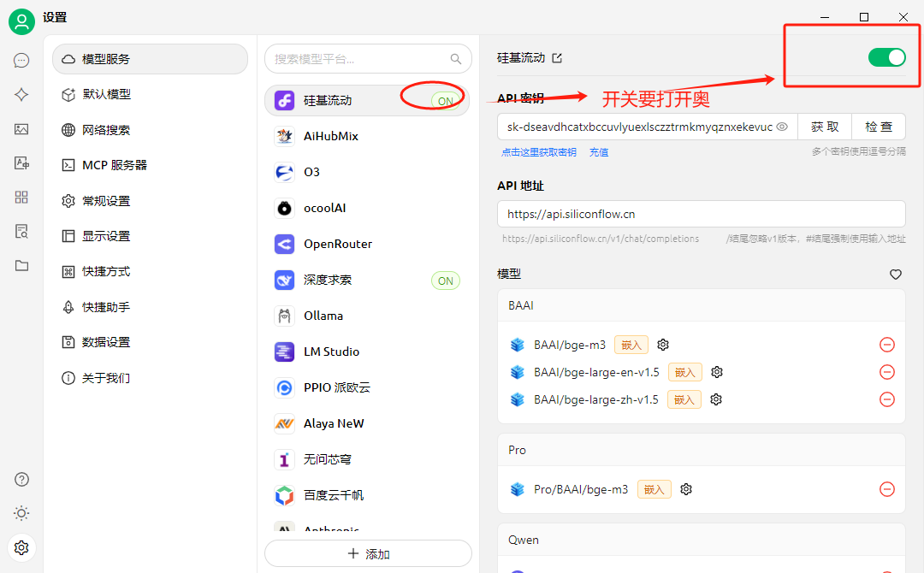The height and width of the screenshot is (573, 924).
Task: Select the 硅基流动 provider
Action: tap(367, 101)
